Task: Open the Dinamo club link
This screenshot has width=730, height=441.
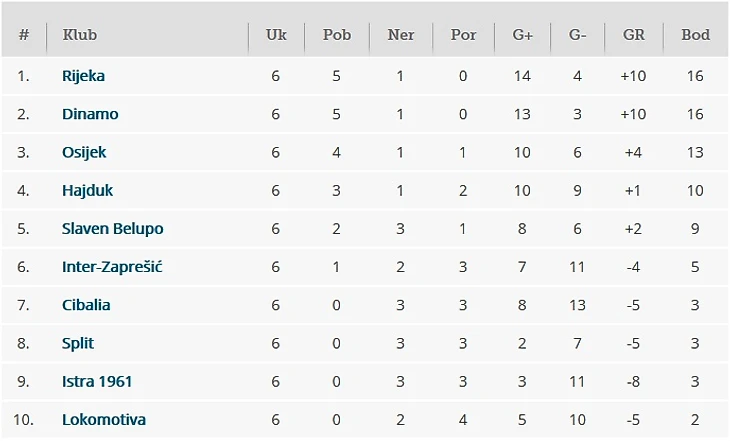Action: (x=90, y=114)
